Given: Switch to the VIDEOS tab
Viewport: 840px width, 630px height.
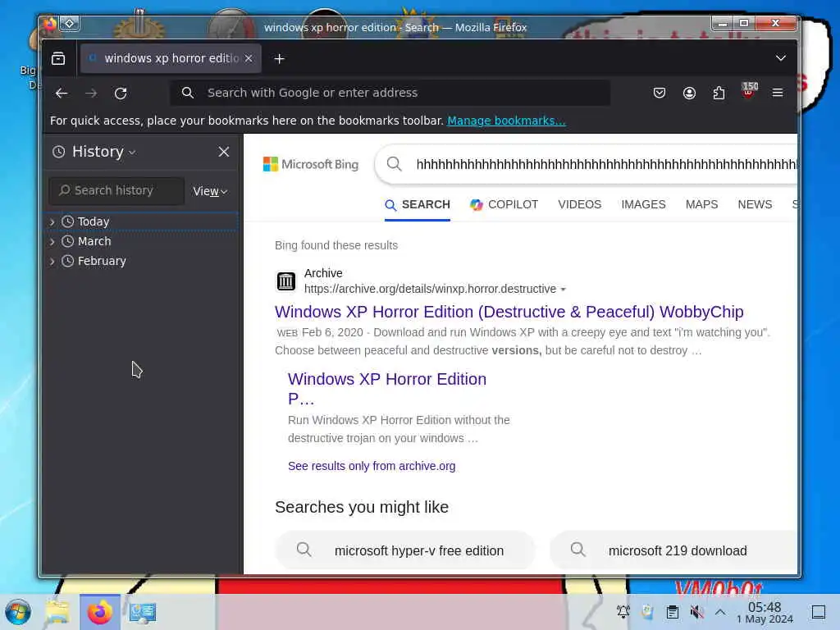Looking at the screenshot, I should 580,204.
